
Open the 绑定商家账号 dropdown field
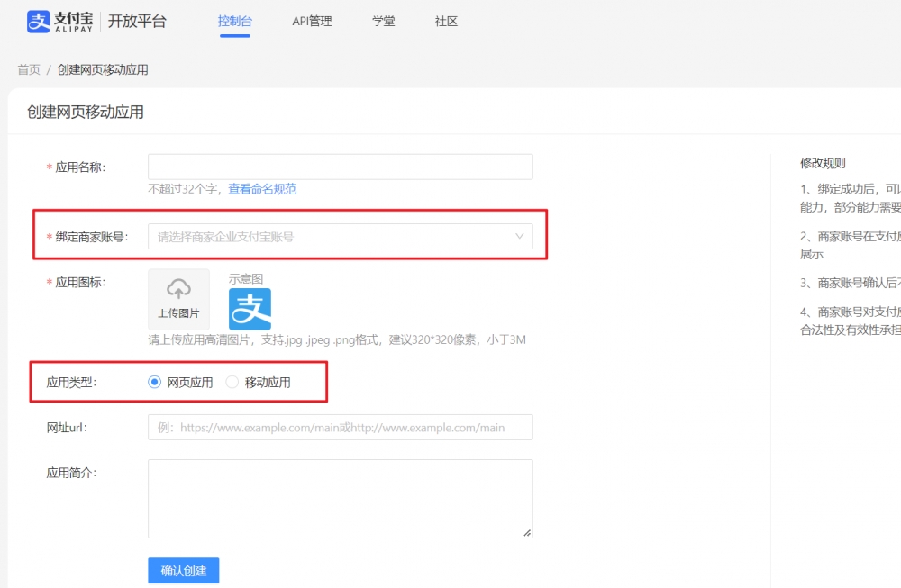pyautogui.click(x=333, y=237)
